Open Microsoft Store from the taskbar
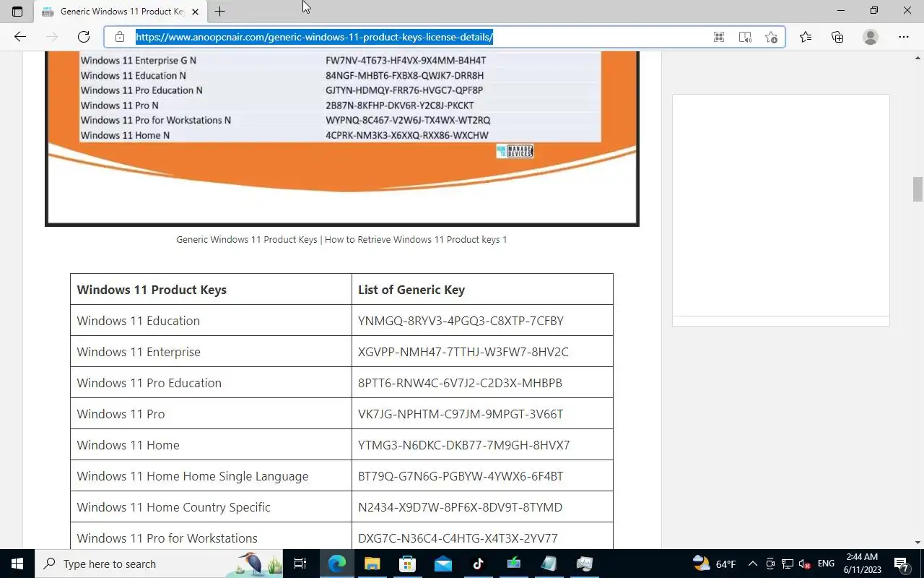This screenshot has height=578, width=924. (x=407, y=564)
